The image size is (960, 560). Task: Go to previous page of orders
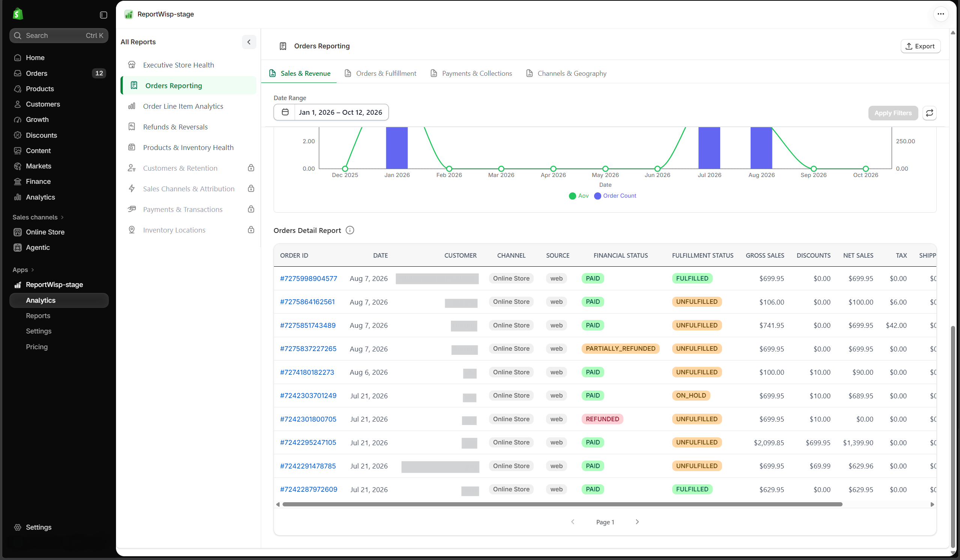(573, 522)
